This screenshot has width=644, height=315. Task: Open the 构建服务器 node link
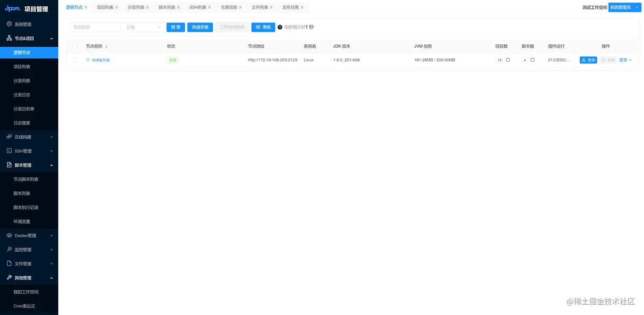101,60
